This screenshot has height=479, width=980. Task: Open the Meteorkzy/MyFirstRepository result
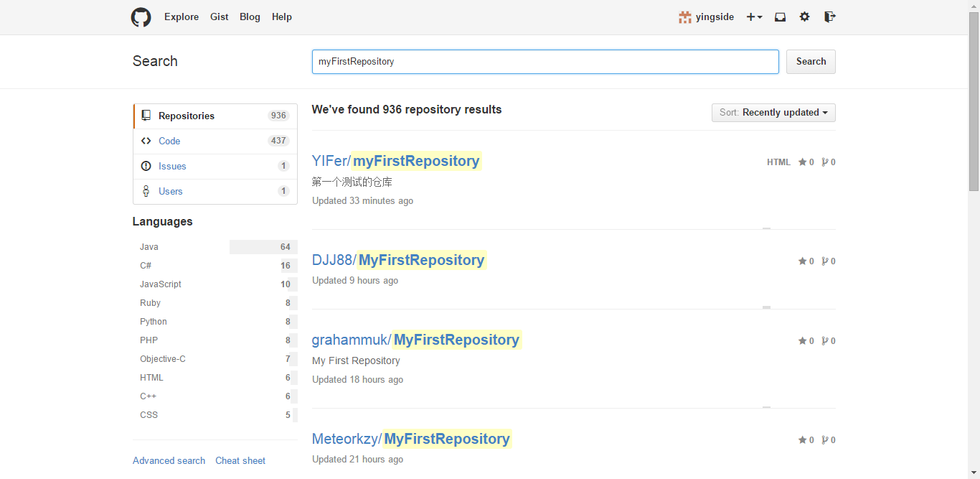point(411,439)
